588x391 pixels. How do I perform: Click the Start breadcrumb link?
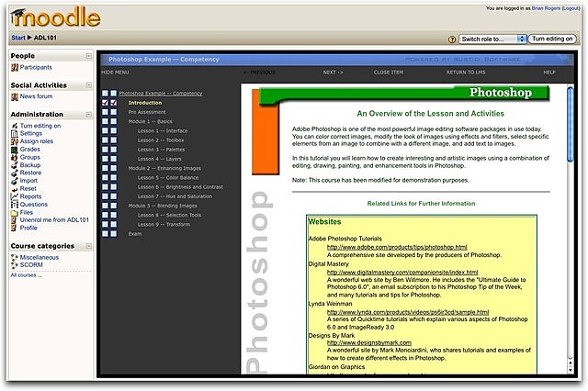(x=18, y=38)
